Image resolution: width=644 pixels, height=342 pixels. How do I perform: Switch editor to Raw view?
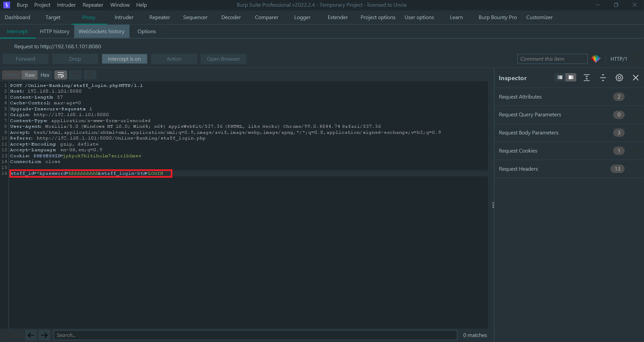[30, 75]
